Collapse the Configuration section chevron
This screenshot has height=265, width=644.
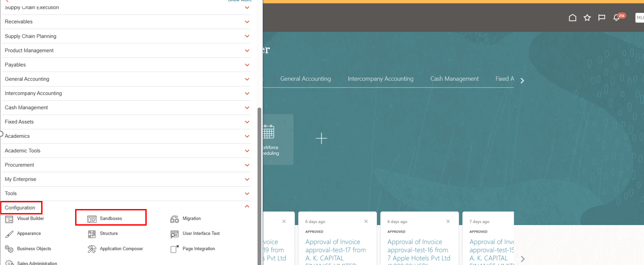(247, 207)
